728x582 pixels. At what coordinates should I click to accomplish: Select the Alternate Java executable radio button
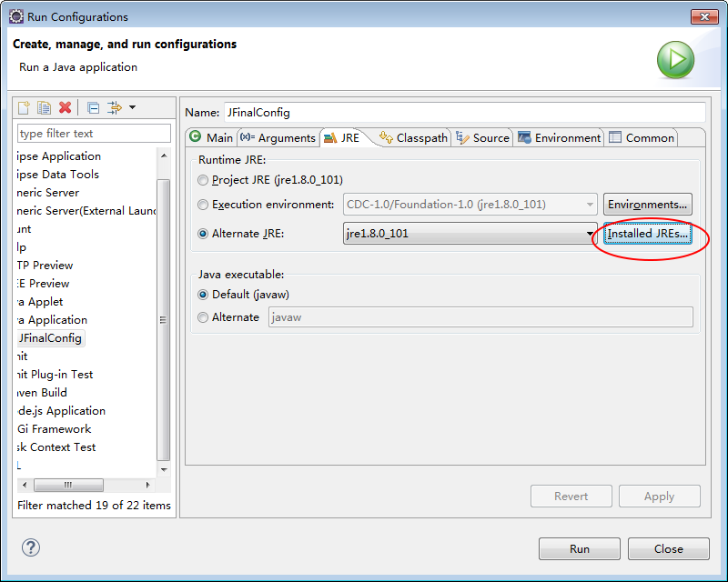click(x=203, y=317)
